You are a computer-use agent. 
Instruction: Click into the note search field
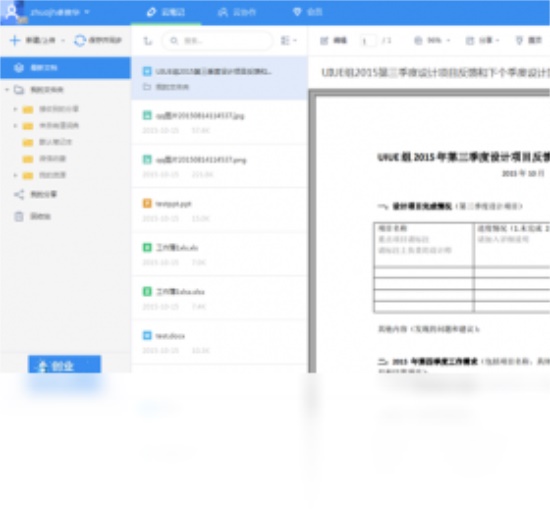[x=217, y=41]
